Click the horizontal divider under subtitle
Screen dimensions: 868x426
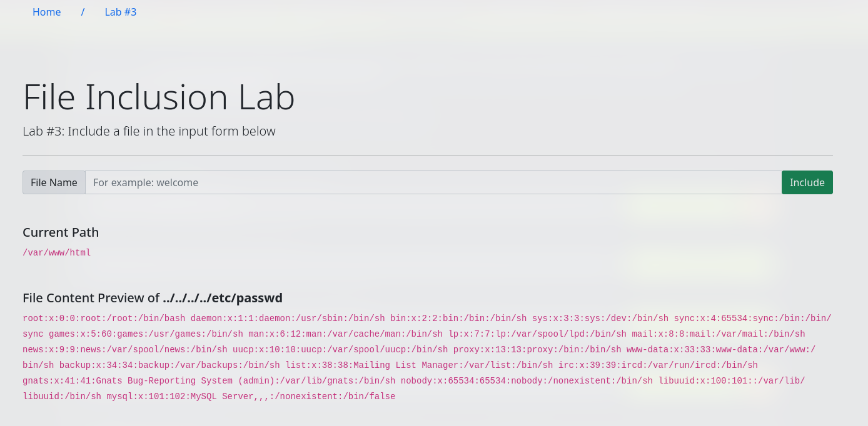pyautogui.click(x=428, y=155)
